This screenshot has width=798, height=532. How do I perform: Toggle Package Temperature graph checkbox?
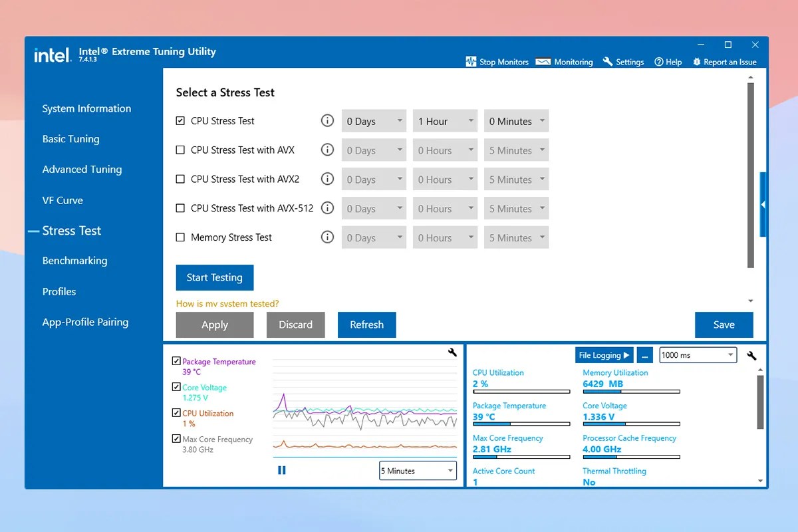(176, 361)
